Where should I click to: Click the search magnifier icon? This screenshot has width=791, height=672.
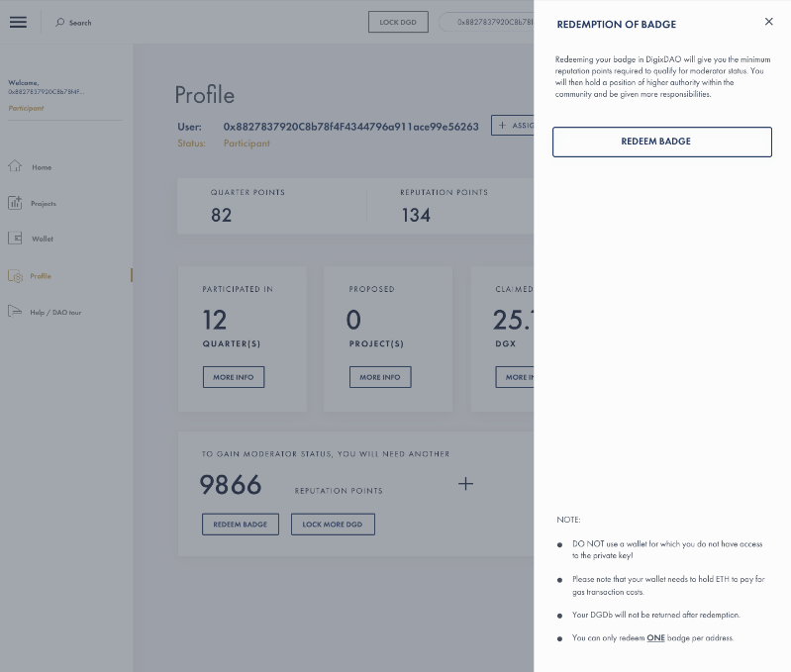[60, 22]
